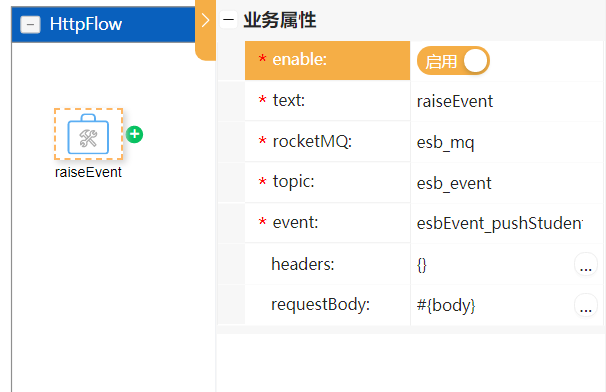
Task: Collapse the properties panel using orange chevron
Action: coord(205,20)
